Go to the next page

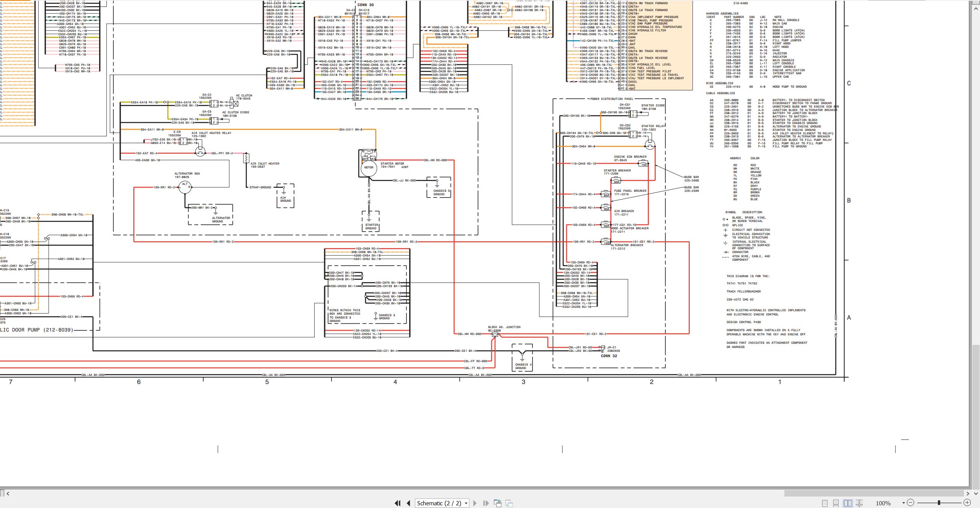(x=475, y=503)
